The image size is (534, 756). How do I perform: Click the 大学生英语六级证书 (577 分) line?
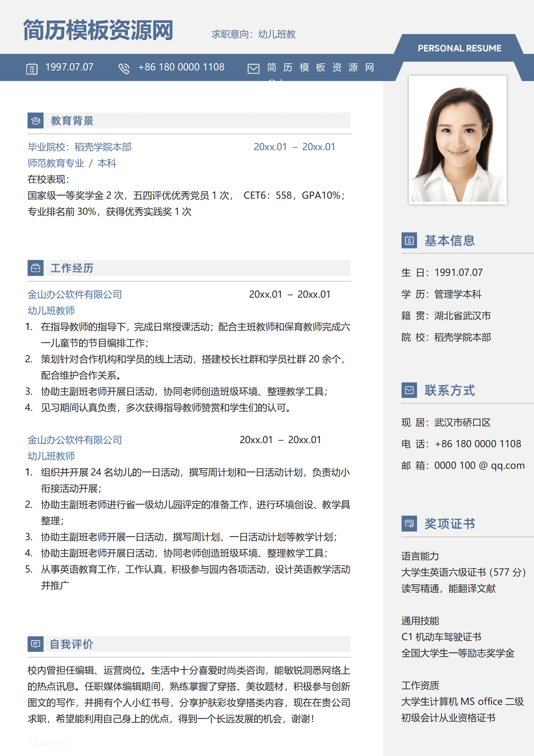[x=463, y=572]
